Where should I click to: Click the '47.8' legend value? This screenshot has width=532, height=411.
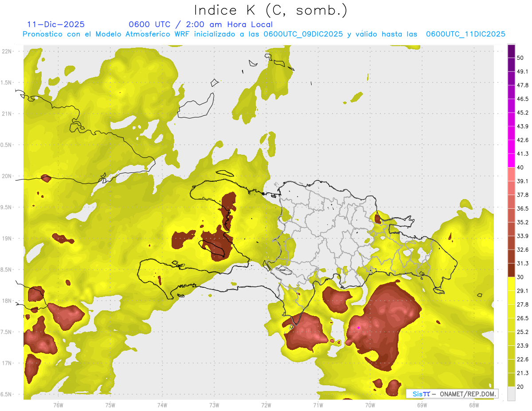[522, 85]
